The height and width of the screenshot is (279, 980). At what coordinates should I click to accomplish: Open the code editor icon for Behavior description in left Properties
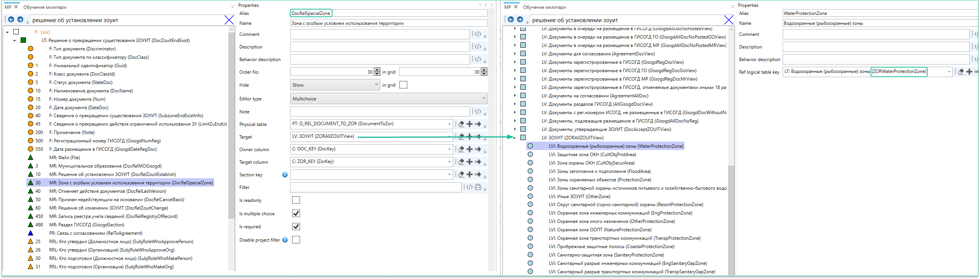pyautogui.click(x=478, y=59)
